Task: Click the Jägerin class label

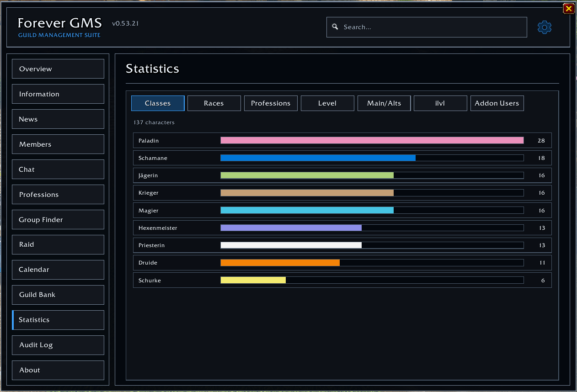Action: pyautogui.click(x=148, y=176)
